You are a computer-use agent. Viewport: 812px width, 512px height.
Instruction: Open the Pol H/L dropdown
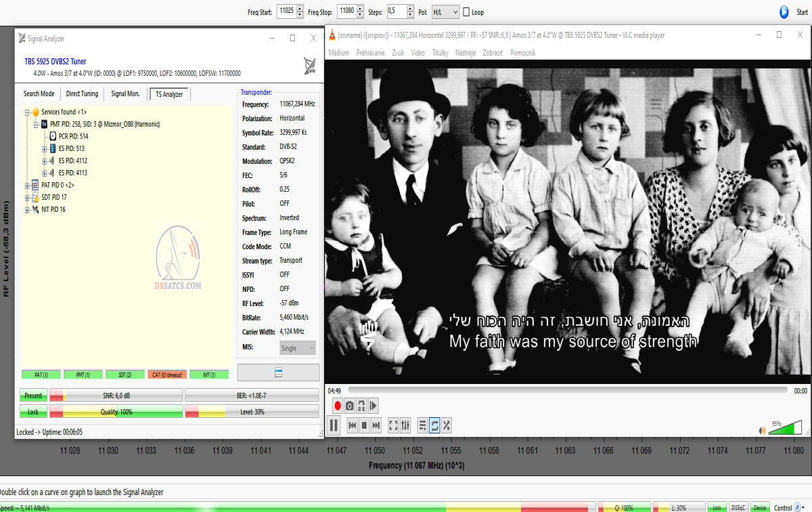pos(445,12)
